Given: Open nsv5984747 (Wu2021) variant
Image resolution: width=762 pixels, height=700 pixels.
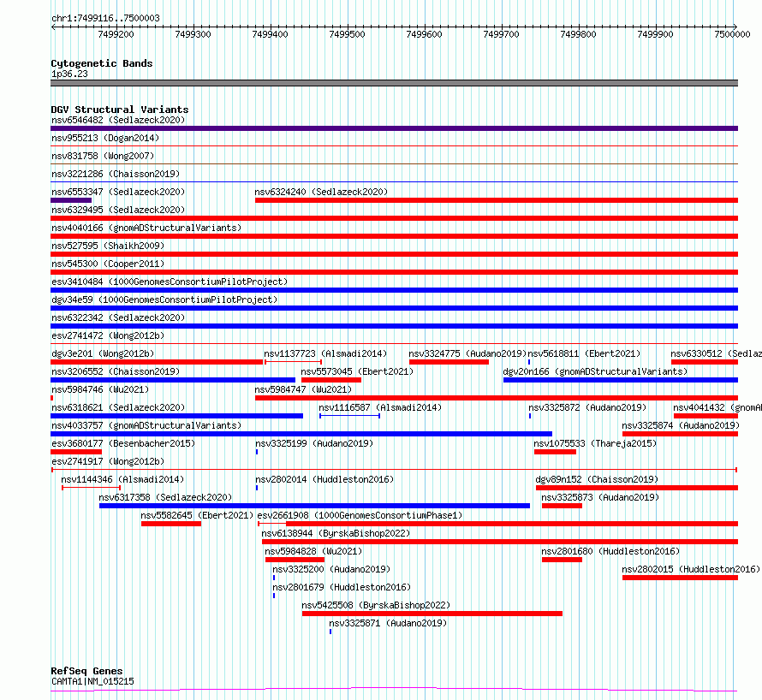Looking at the screenshot, I should tap(303, 389).
